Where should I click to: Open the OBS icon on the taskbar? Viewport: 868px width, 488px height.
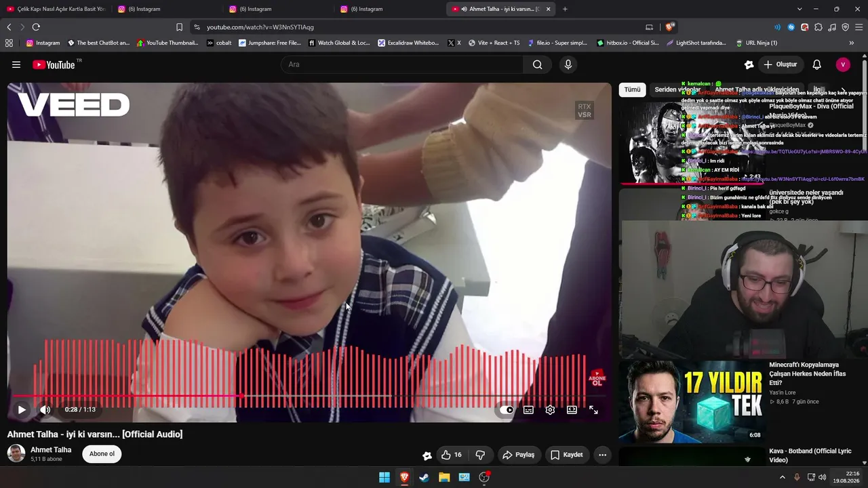point(484,477)
